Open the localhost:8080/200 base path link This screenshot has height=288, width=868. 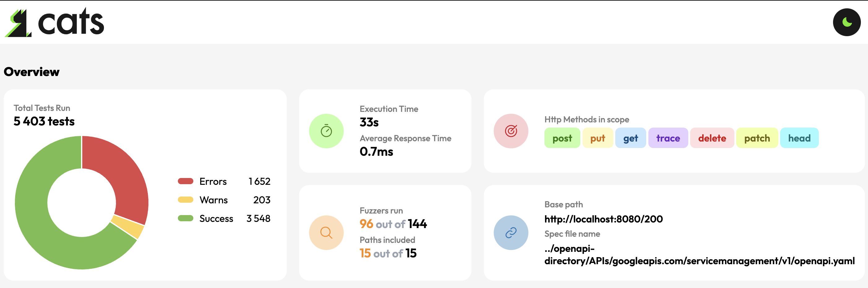[603, 219]
